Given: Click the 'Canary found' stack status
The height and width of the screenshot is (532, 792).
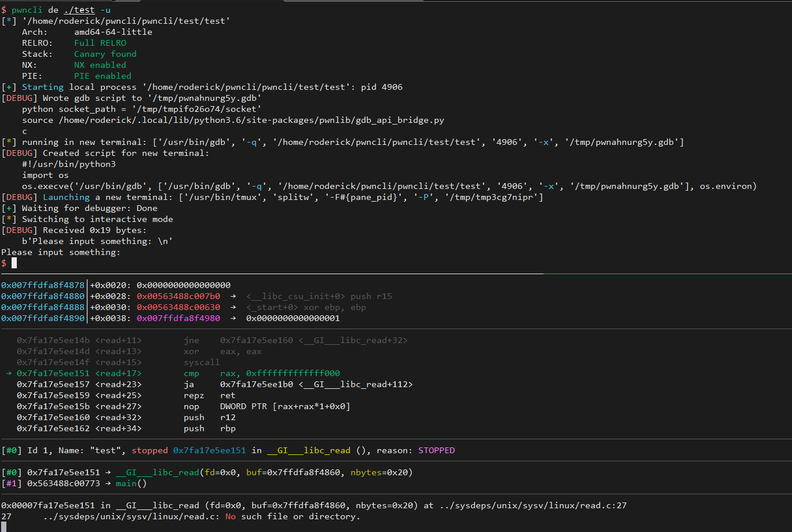Looking at the screenshot, I should pos(105,54).
